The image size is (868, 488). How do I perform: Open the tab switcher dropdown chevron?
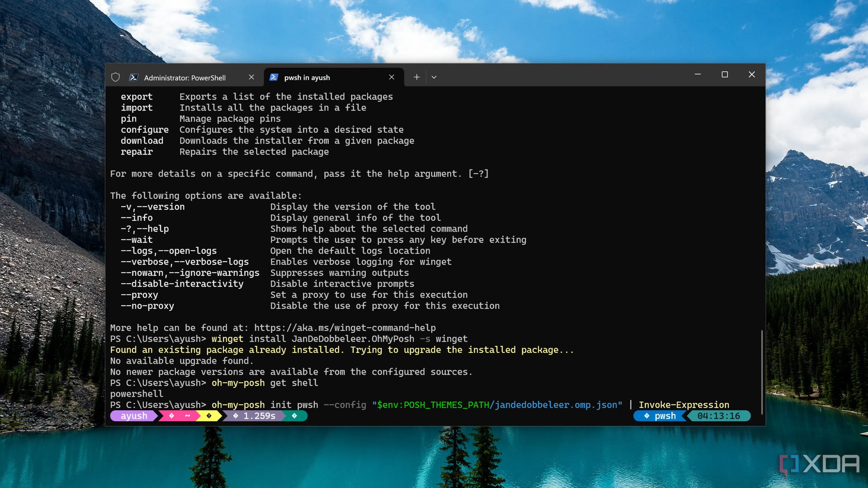434,77
